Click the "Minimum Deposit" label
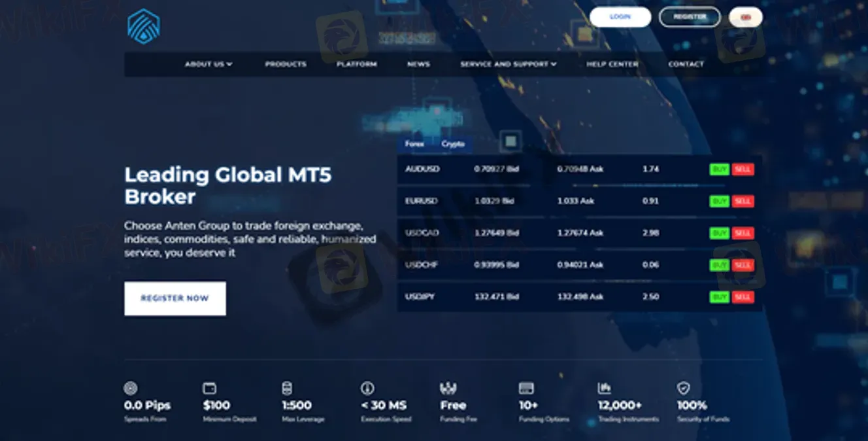This screenshot has height=441, width=868. pyautogui.click(x=229, y=419)
